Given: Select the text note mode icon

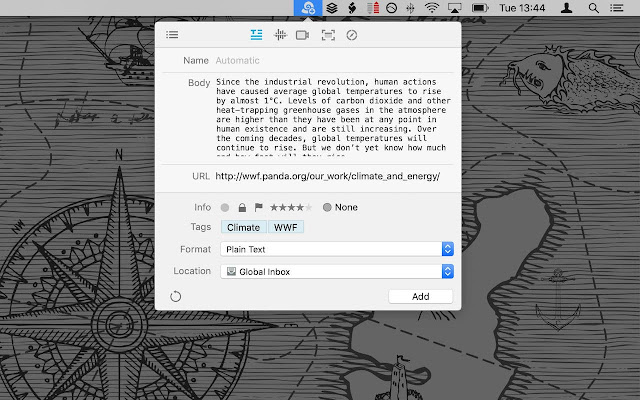Looking at the screenshot, I should click(x=257, y=35).
